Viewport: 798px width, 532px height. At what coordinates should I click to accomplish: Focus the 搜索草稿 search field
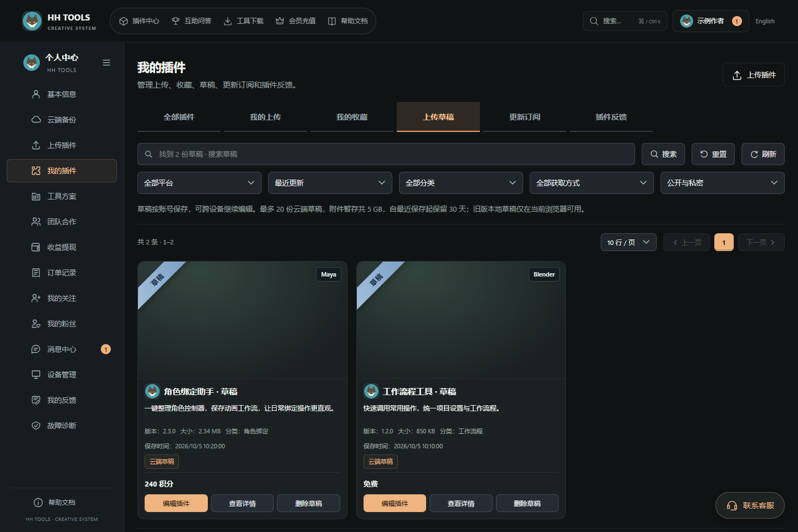pos(386,154)
